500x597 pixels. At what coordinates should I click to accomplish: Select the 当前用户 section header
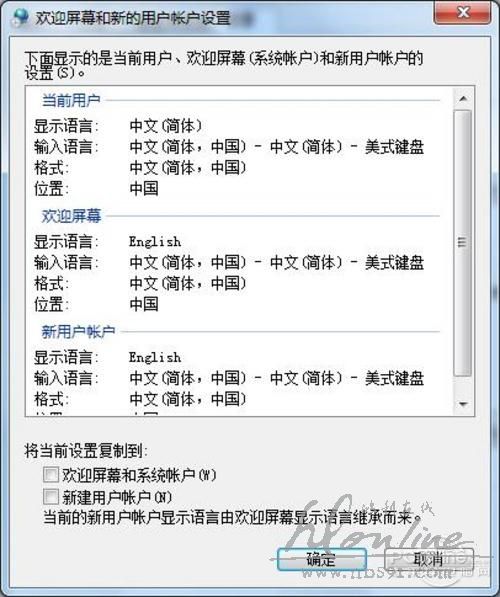pos(71,101)
